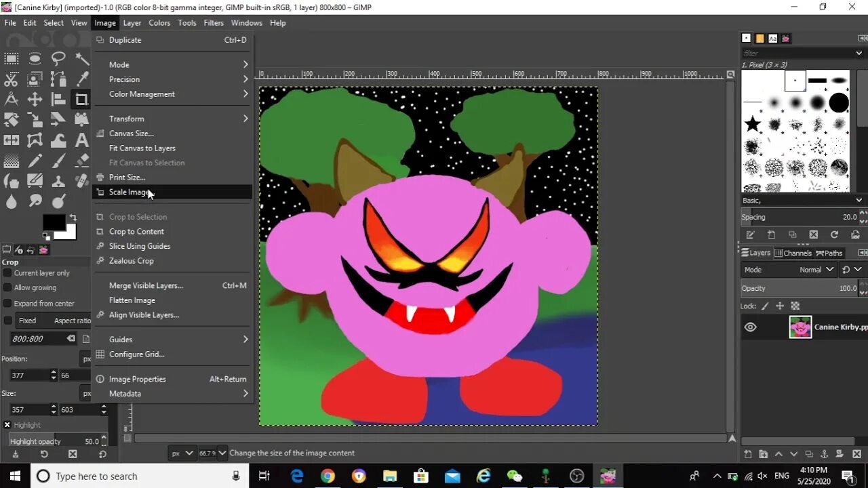Swap foreground and background colors arrow
Viewport: 868px width, 488px height.
pos(73,217)
